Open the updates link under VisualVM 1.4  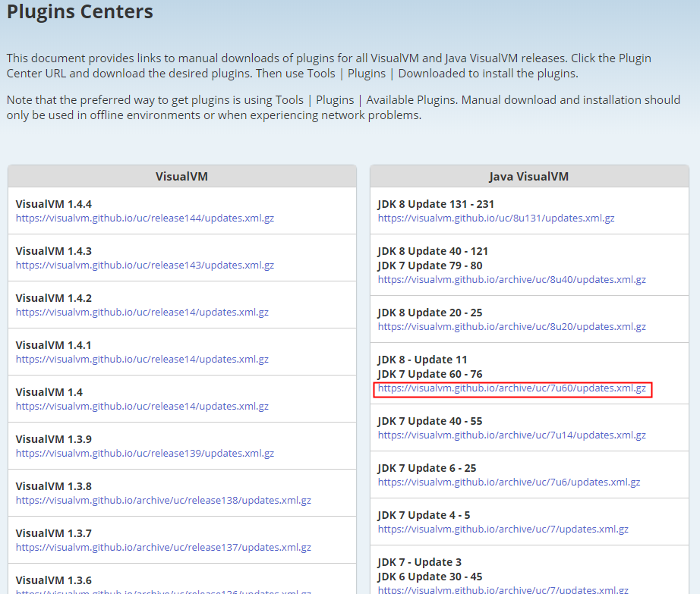(142, 407)
